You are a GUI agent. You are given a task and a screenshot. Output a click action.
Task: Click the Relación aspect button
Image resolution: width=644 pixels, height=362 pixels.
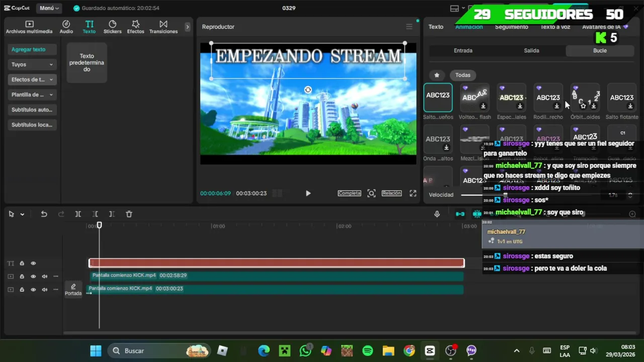(x=391, y=193)
